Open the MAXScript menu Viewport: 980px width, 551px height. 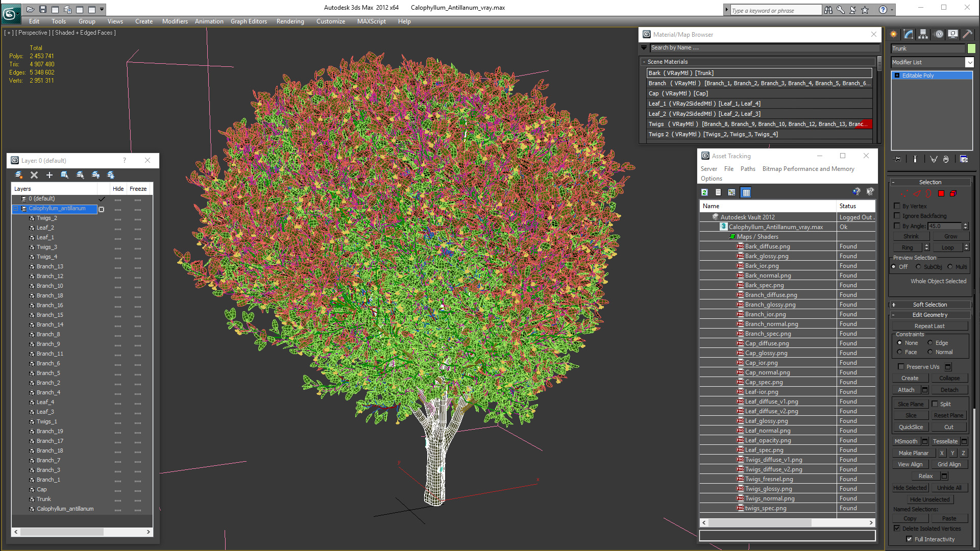click(371, 21)
